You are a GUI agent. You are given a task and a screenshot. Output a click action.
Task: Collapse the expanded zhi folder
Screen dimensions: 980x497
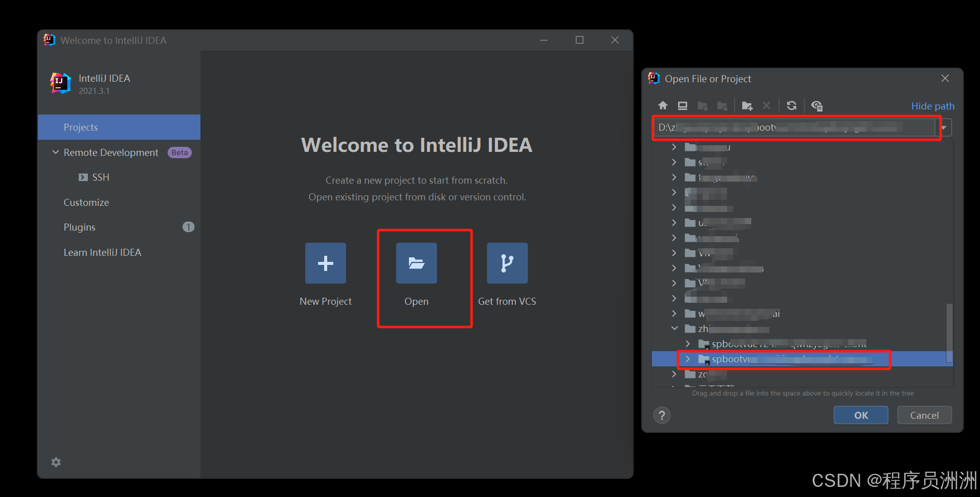(675, 328)
